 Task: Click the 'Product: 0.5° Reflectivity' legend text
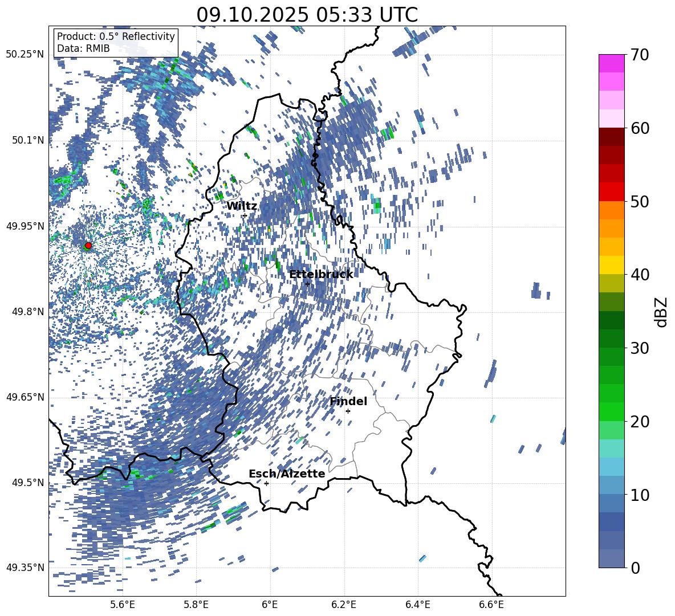116,36
